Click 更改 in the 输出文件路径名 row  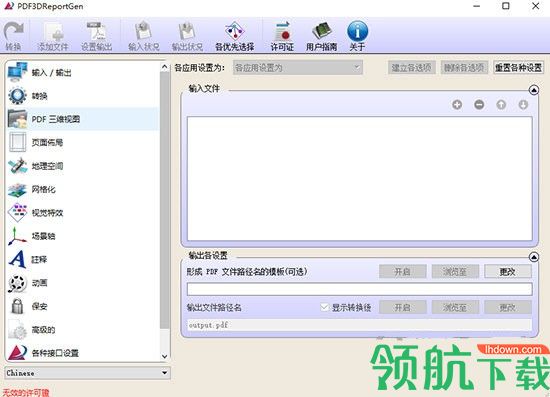tap(508, 308)
